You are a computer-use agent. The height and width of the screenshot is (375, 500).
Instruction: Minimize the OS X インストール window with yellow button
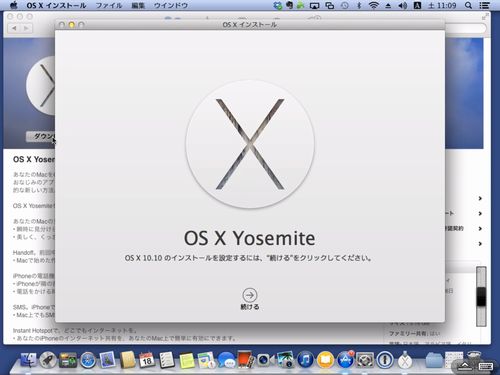tap(72, 25)
